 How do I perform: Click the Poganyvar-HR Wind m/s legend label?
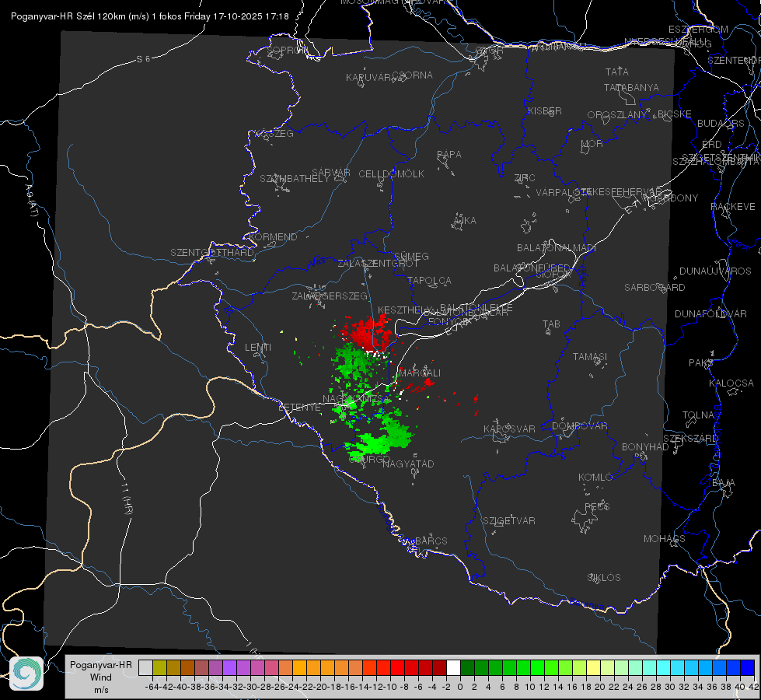click(x=101, y=677)
